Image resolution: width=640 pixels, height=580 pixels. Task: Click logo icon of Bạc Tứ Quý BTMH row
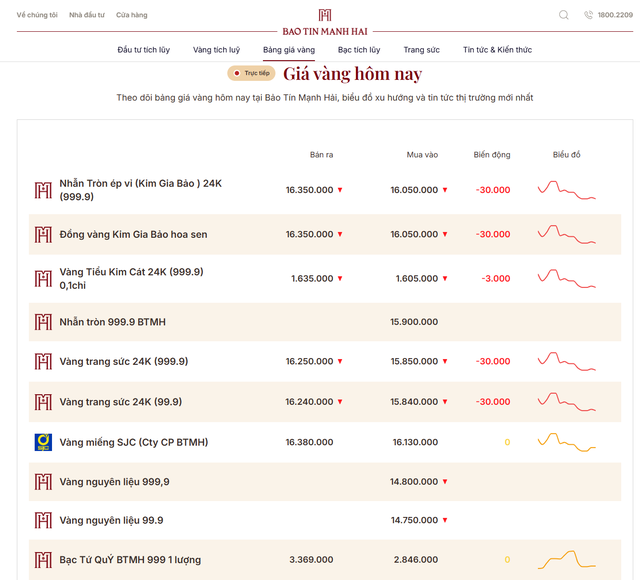pyautogui.click(x=43, y=560)
